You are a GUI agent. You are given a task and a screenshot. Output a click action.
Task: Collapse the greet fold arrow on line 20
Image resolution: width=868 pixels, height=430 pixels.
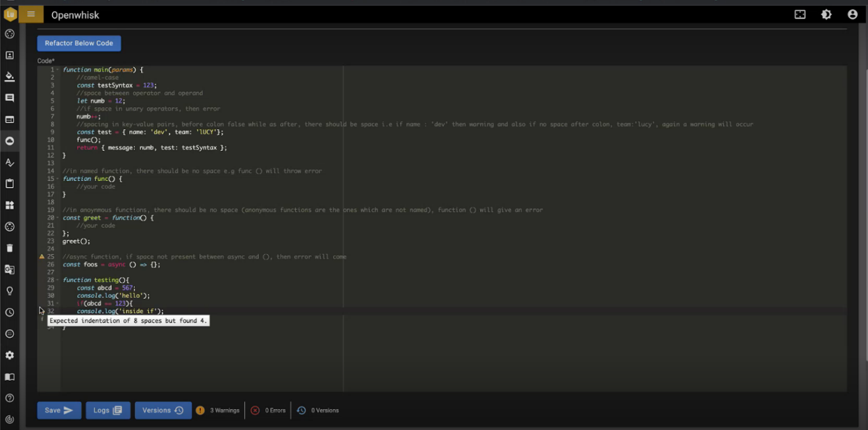[58, 218]
